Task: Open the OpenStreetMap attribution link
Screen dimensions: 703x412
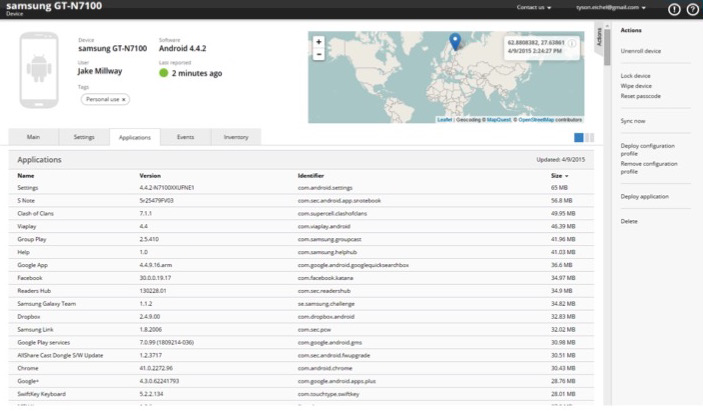Action: [536, 120]
